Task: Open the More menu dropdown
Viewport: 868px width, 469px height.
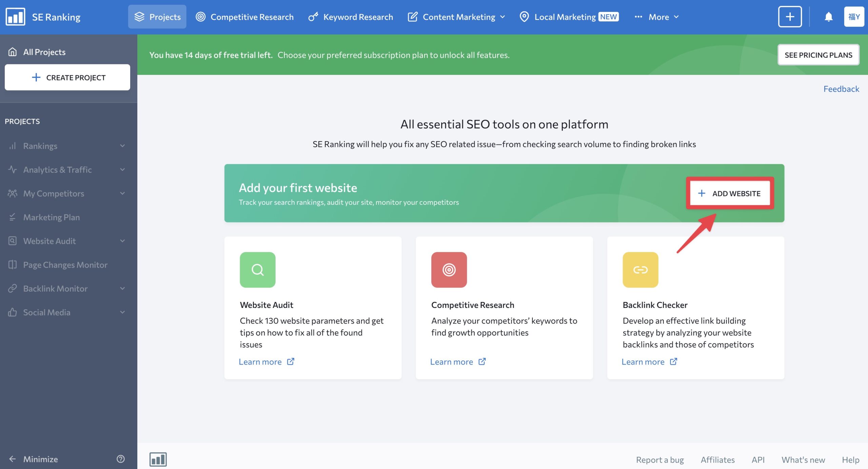Action: pyautogui.click(x=657, y=17)
